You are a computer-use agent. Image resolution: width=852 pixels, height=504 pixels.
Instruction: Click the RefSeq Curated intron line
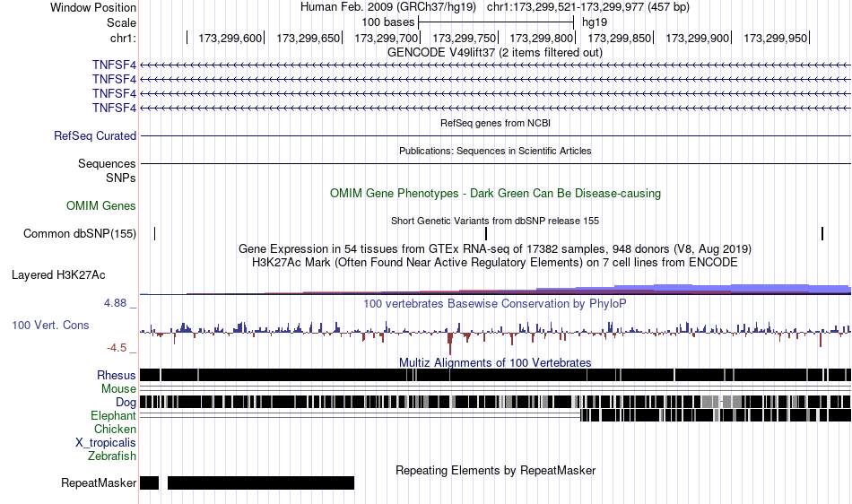pos(496,135)
